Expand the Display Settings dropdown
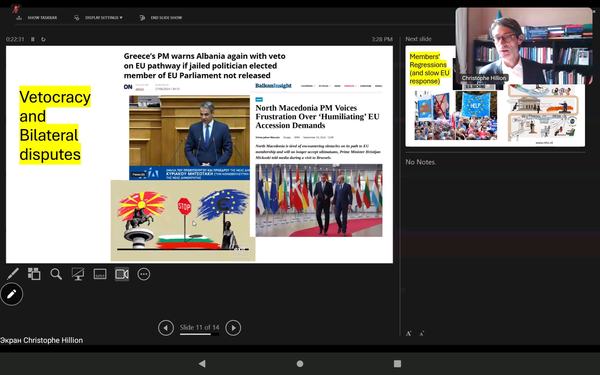The image size is (600, 375). pyautogui.click(x=99, y=18)
